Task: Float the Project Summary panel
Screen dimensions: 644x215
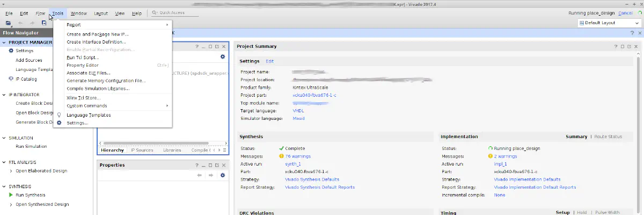Action: tap(630, 47)
